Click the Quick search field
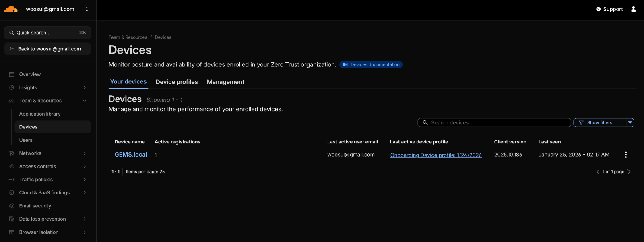This screenshot has height=242, width=644. click(x=47, y=33)
